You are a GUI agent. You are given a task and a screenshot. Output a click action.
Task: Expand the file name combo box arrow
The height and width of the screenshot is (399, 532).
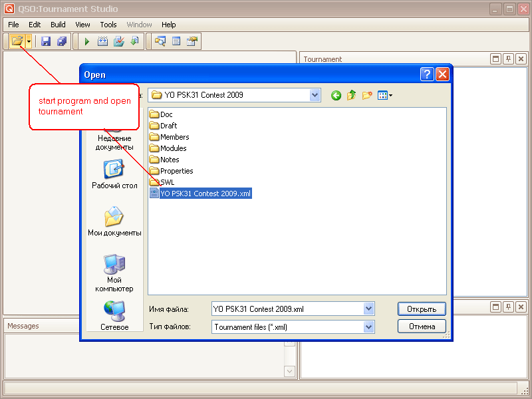point(369,309)
